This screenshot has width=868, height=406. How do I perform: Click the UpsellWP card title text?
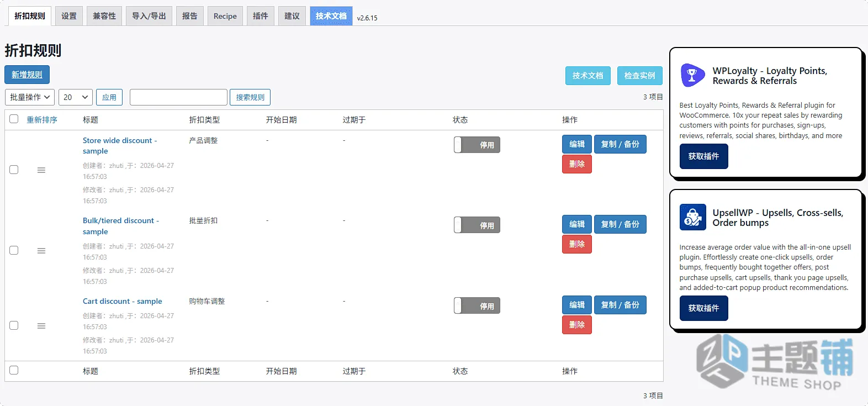click(778, 218)
